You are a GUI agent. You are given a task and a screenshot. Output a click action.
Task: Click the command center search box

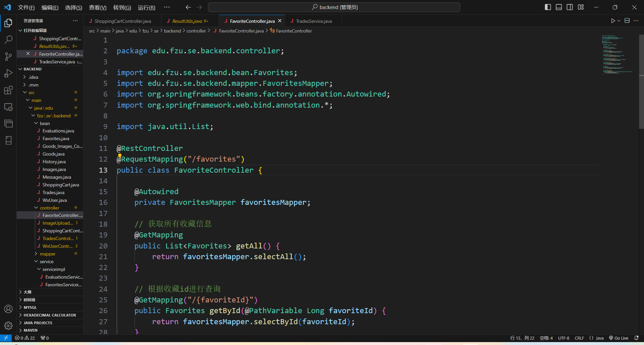(334, 7)
